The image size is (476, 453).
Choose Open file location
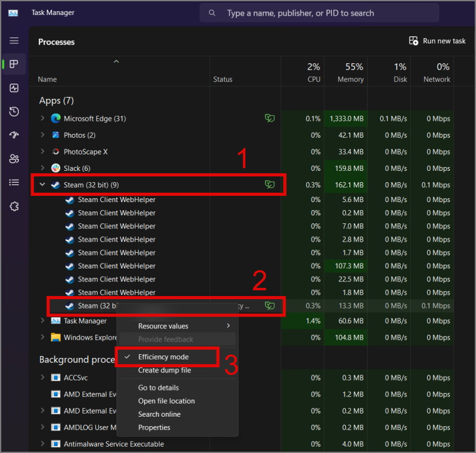point(177,401)
